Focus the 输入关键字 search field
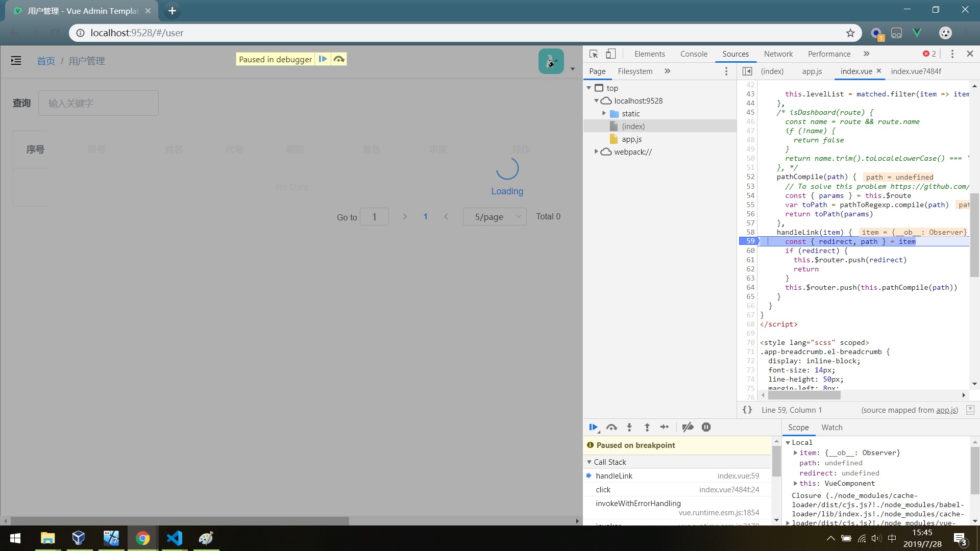980x551 pixels. click(x=99, y=103)
